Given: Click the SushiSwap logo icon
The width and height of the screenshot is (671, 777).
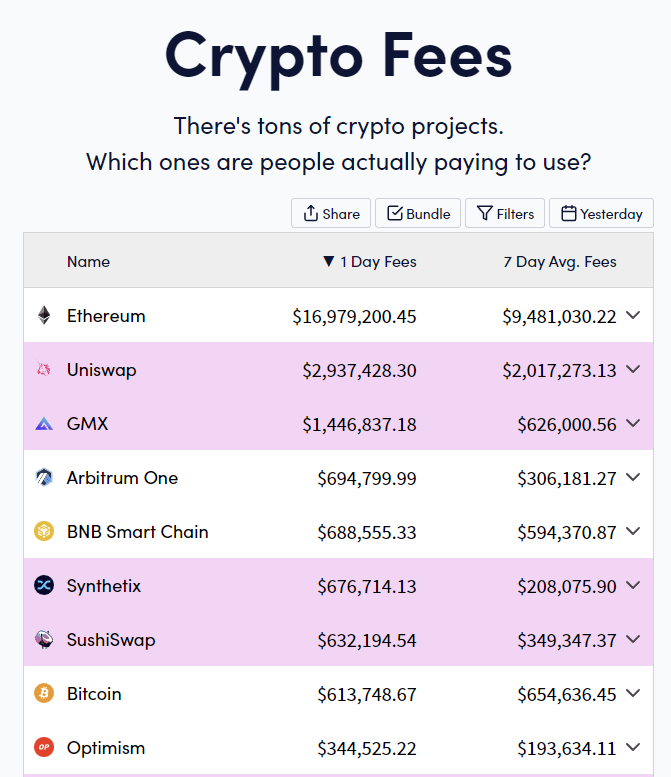Looking at the screenshot, I should click(x=43, y=640).
